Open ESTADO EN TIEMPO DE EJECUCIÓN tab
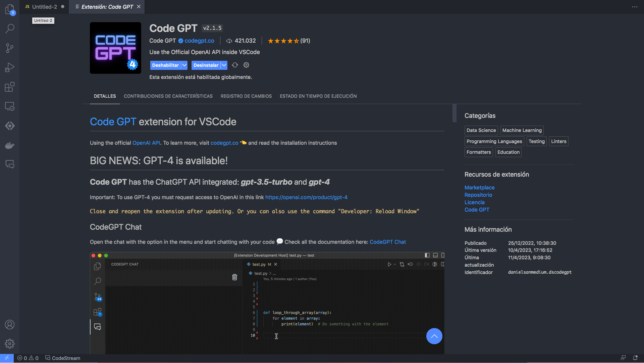The width and height of the screenshot is (644, 363). (x=318, y=96)
